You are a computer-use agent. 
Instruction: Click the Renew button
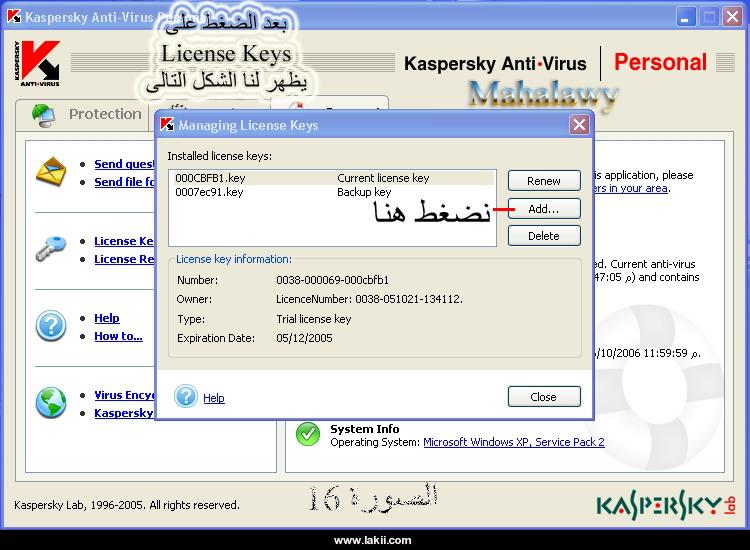(x=544, y=181)
